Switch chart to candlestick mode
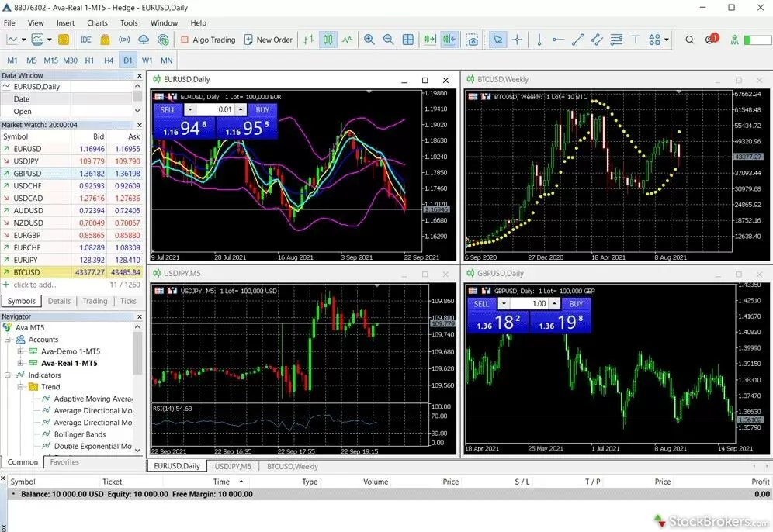Screen dimensions: 773x532 tap(328, 39)
